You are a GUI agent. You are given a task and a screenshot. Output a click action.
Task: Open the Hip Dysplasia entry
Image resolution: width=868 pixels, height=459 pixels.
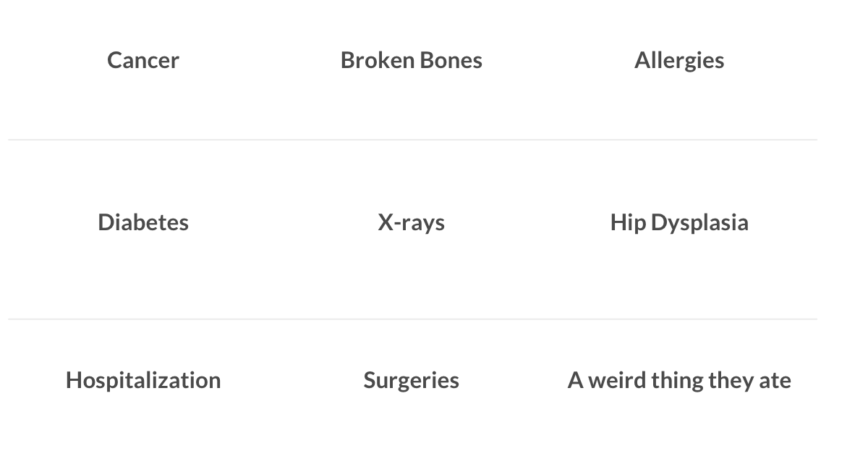679,222
